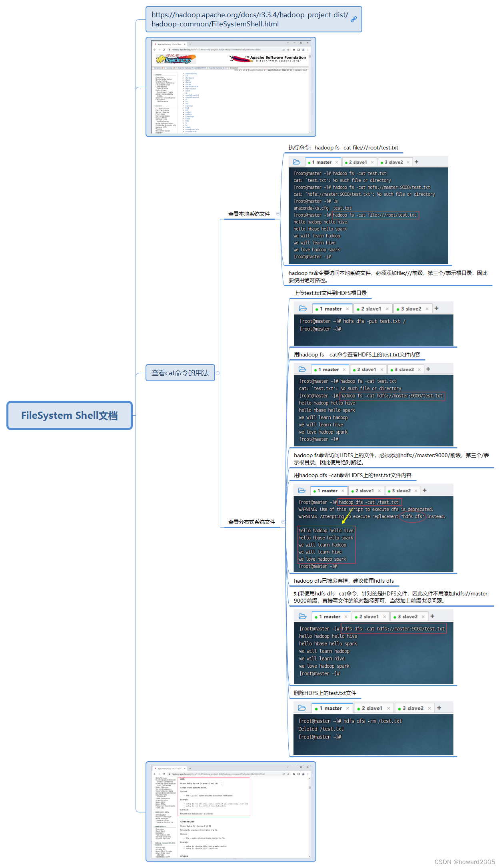
Task: Click the note '删除HDFS上的test.txt文件'
Action: (325, 693)
